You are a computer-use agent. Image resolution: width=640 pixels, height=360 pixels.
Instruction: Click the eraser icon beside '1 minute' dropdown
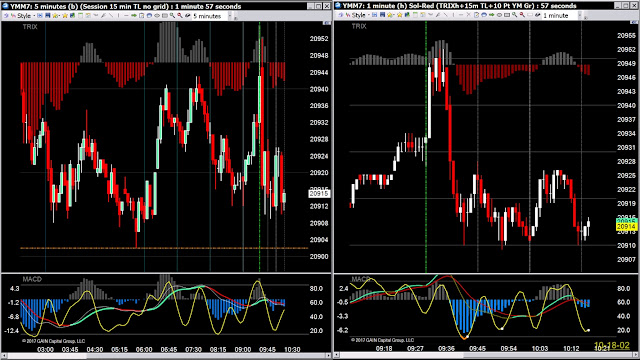click(538, 16)
